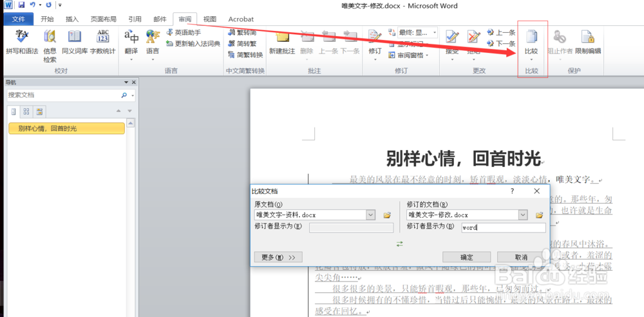The height and width of the screenshot is (317, 644).
Task: Show the search results tab in the Navigation pane
Action: pos(39,111)
